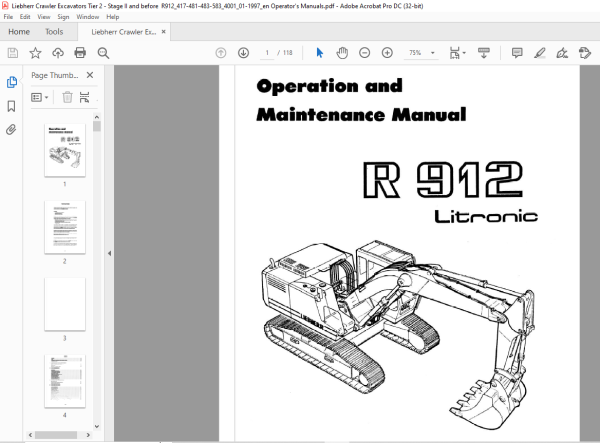Select blank page 3 thumbnail

65,304
